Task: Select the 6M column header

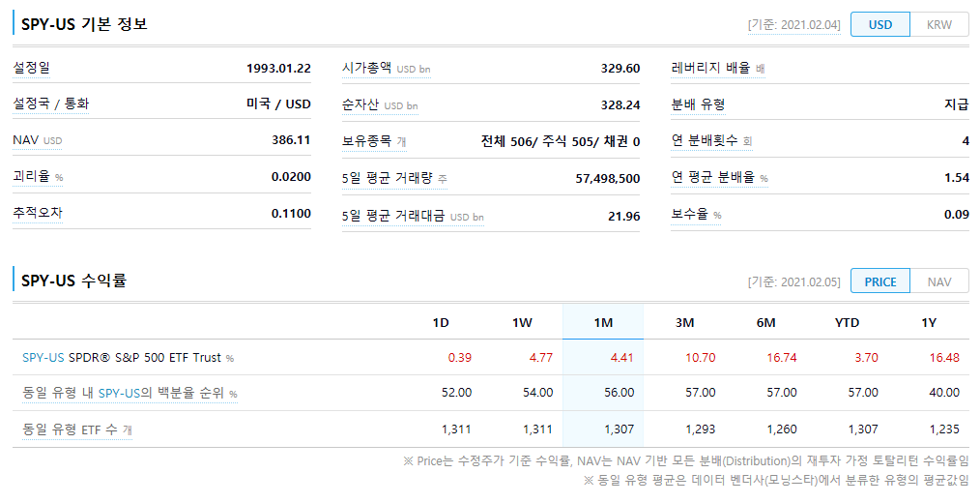Action: 765,323
